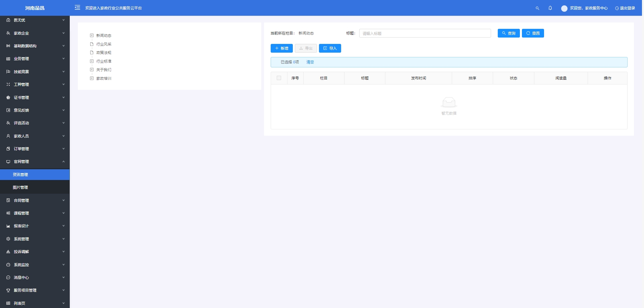Select 政策法规 in the category tree
The image size is (644, 308).
click(x=104, y=53)
